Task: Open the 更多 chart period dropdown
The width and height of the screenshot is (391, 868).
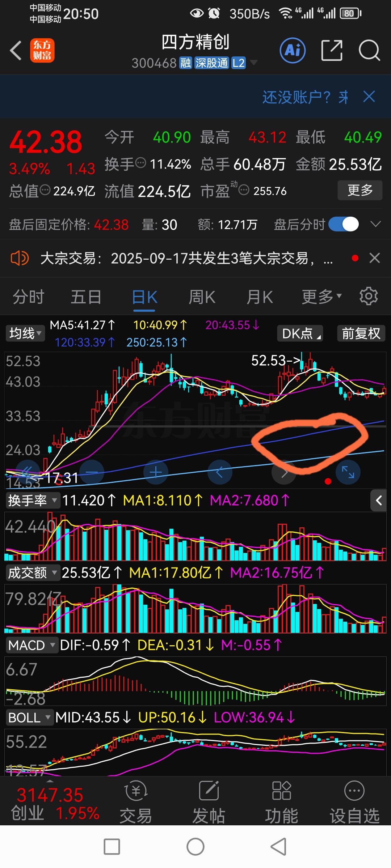Action: 321,297
